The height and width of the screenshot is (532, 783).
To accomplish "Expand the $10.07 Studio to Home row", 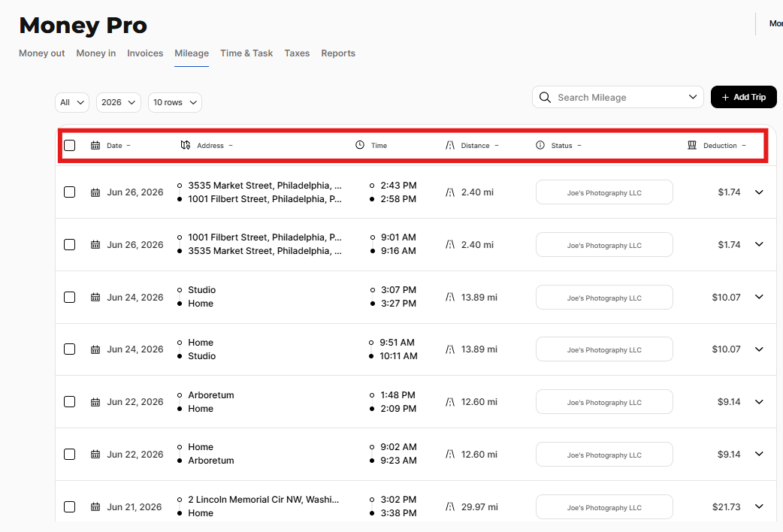I will (x=759, y=297).
